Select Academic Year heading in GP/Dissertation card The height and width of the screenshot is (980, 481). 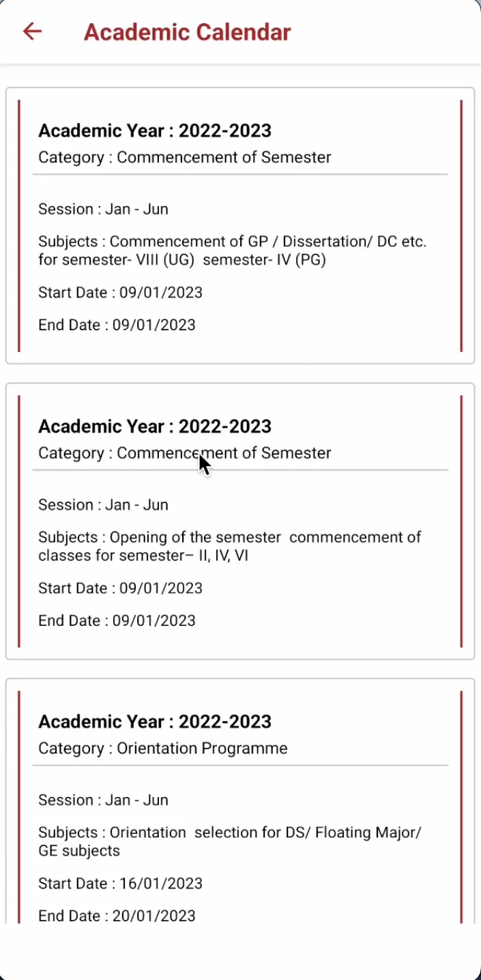click(155, 131)
